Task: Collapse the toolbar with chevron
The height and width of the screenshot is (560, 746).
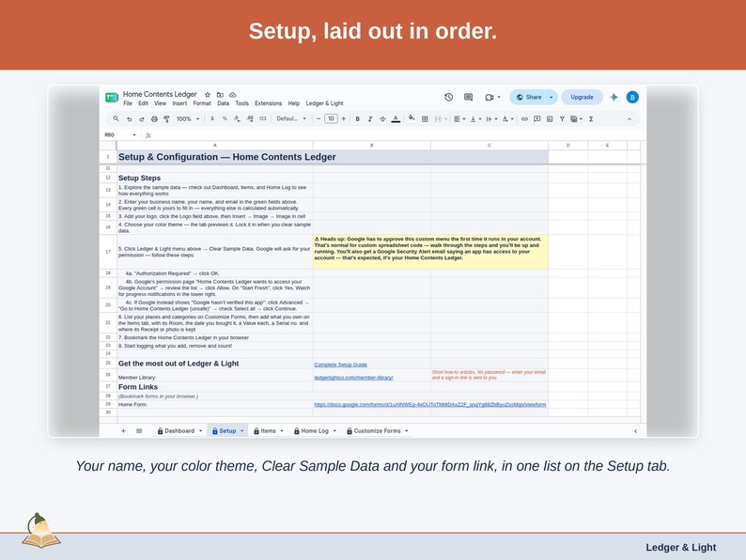Action: [629, 119]
